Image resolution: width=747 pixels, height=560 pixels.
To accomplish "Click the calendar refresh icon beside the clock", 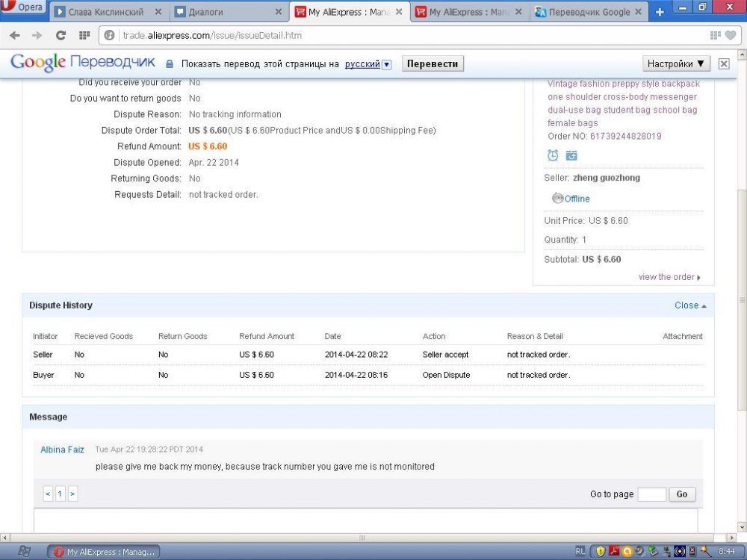I will tap(571, 155).
